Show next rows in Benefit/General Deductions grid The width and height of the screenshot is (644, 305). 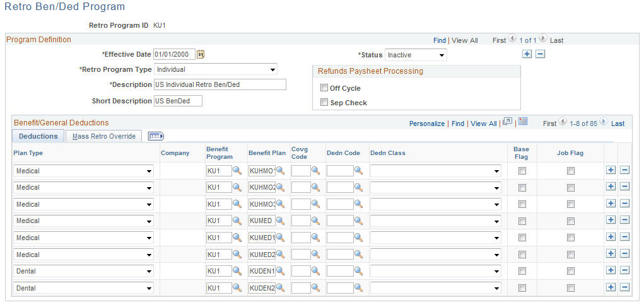pyautogui.click(x=604, y=122)
